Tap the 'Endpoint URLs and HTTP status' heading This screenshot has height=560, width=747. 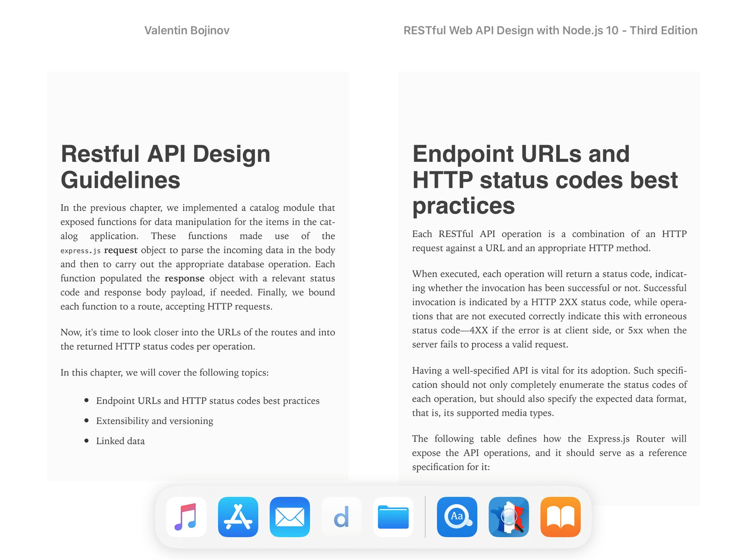[545, 179]
